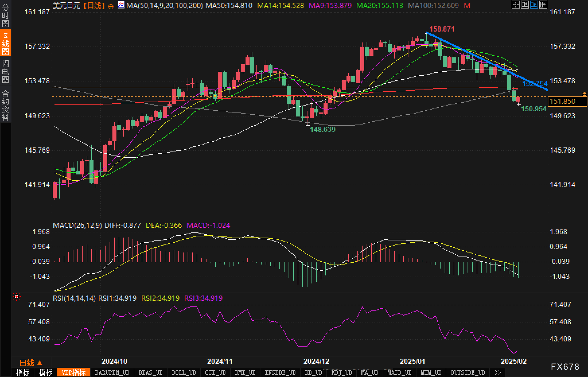Click the expand chart right arrow icon
Viewport: 588px width, 377px height.
coord(543,5)
